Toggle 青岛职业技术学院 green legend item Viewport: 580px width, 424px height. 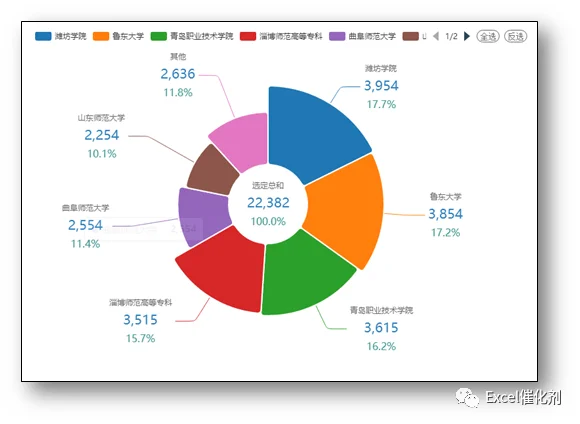[192, 36]
